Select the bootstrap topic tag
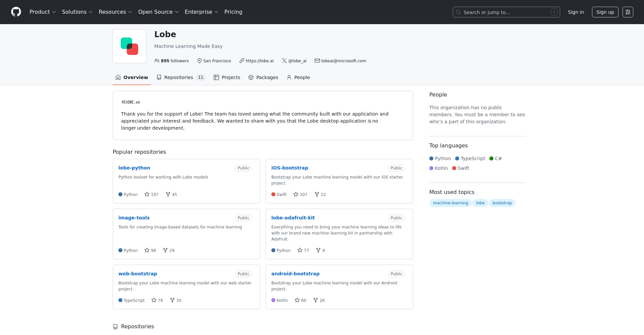Viewport: 644px width, 335px height. [x=502, y=203]
